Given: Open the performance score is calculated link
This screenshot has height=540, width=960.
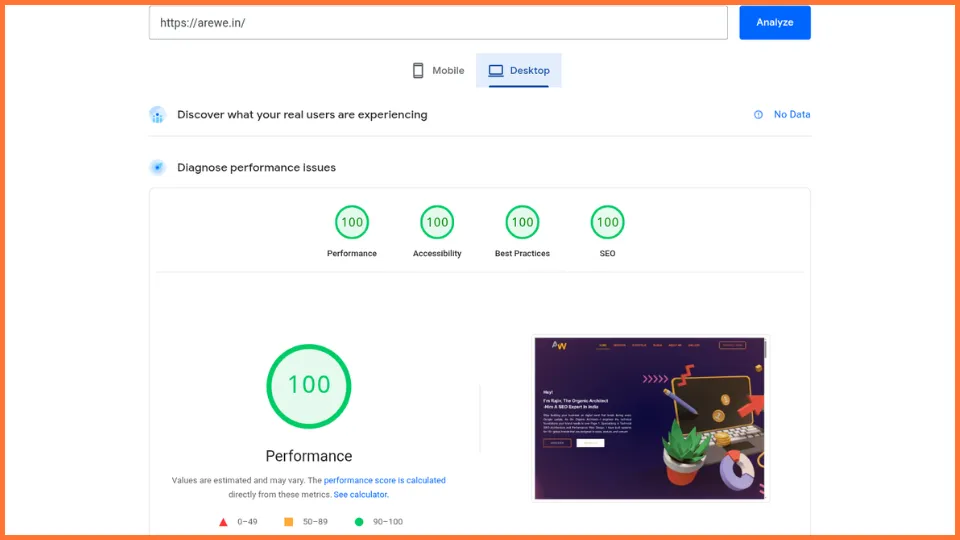Looking at the screenshot, I should click(384, 480).
